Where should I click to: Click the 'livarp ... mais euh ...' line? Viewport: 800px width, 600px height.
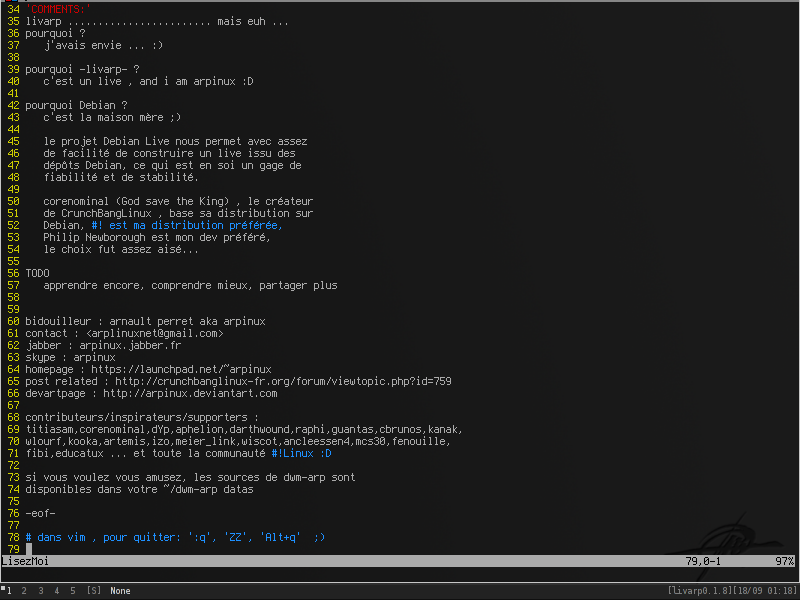tap(157, 21)
